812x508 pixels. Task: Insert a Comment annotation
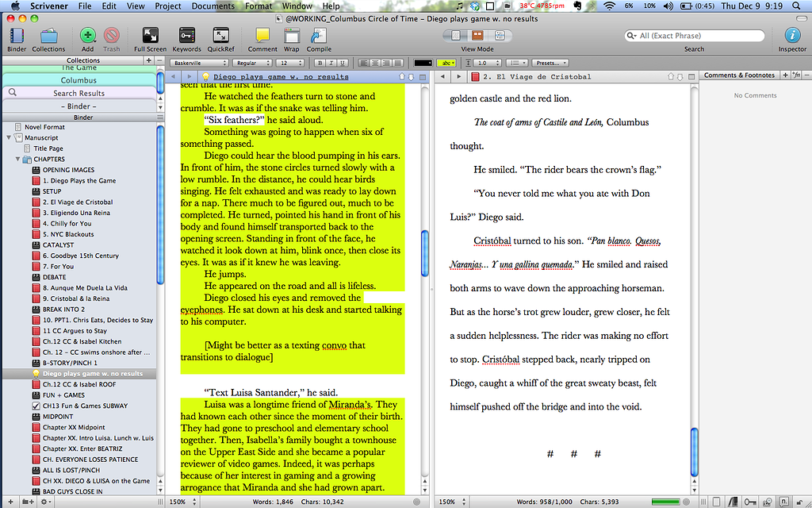tap(262, 35)
